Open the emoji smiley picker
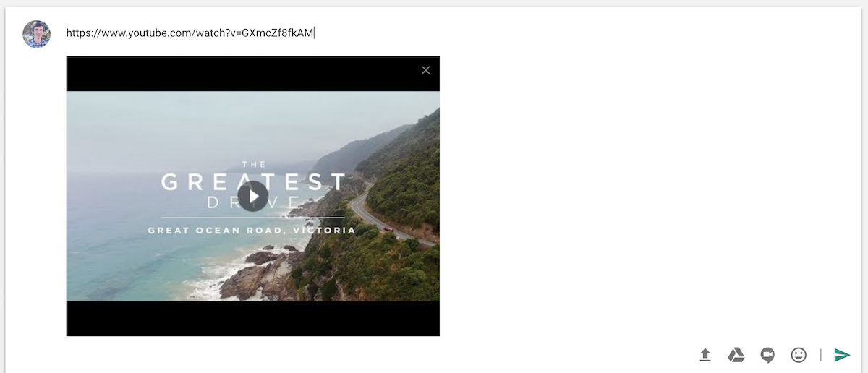868x373 pixels. pos(799,355)
